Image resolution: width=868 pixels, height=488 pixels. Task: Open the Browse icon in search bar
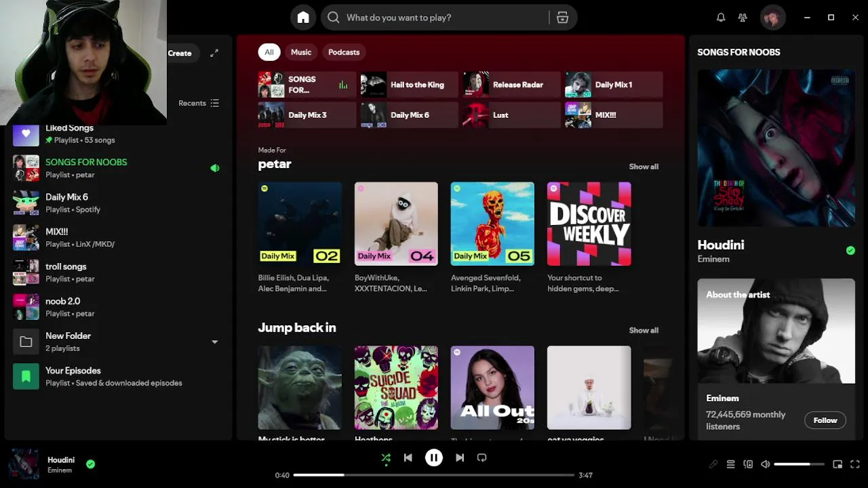coord(562,18)
